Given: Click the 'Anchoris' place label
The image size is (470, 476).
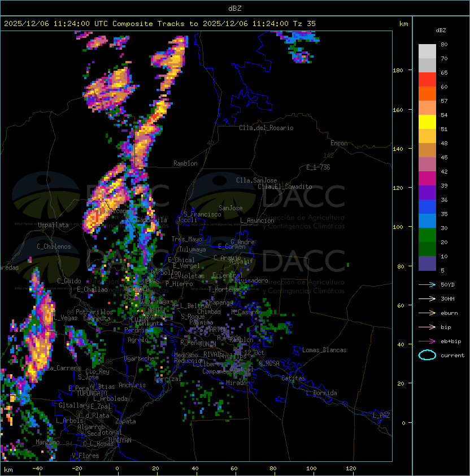Looking at the screenshot, I should click(x=132, y=385).
